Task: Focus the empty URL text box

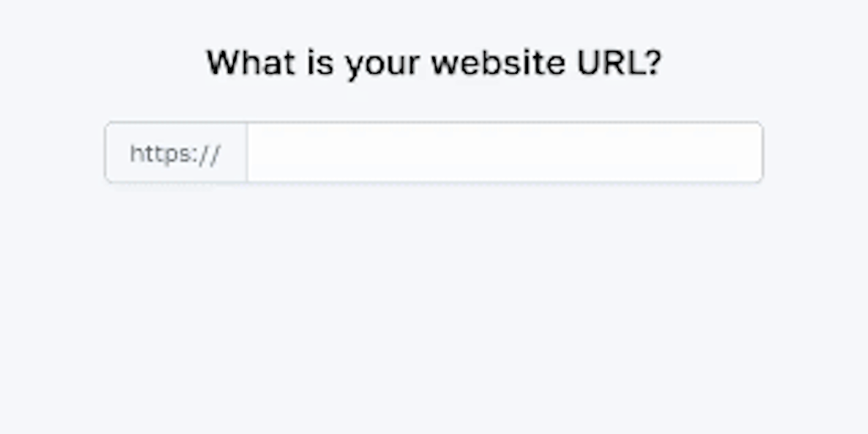Action: point(504,153)
